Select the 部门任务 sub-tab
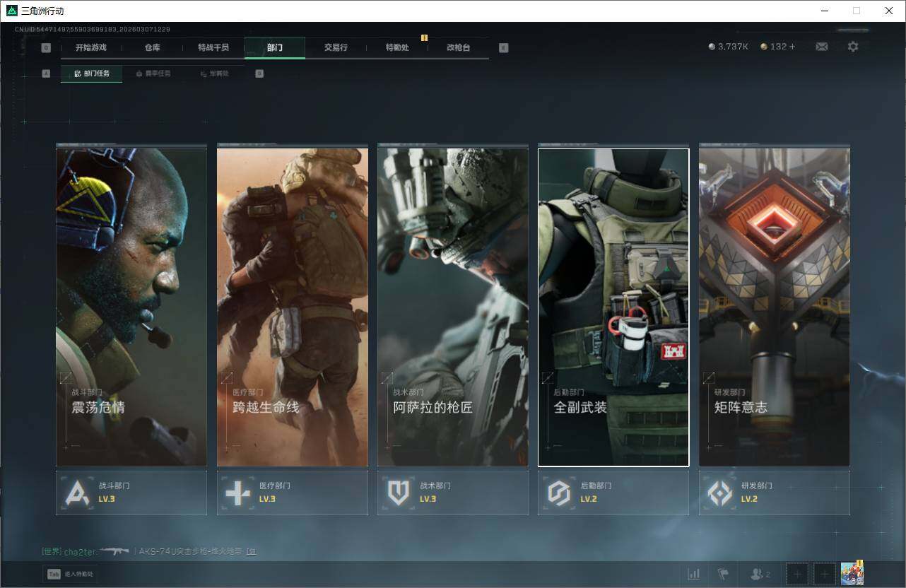Image resolution: width=906 pixels, height=588 pixels. [x=91, y=73]
